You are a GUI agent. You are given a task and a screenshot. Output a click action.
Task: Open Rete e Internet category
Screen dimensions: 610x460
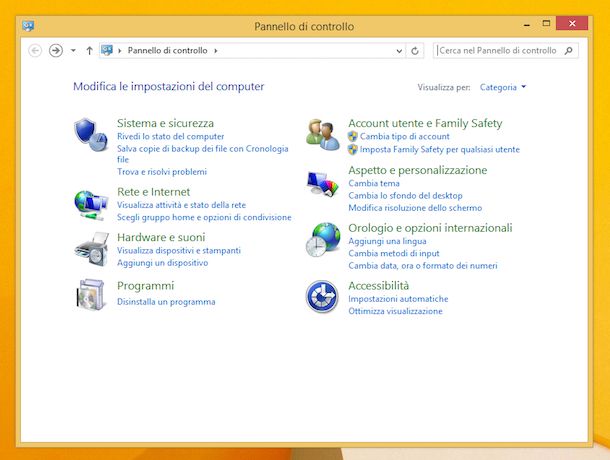pos(154,192)
